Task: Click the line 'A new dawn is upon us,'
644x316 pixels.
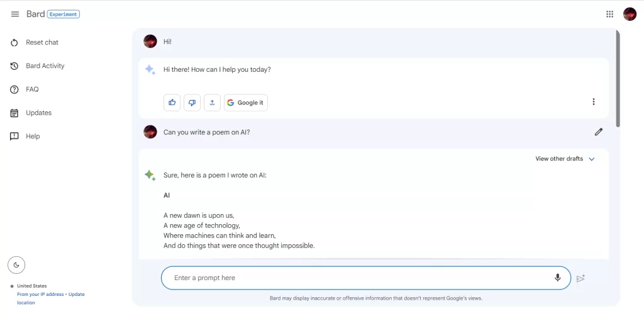Action: click(199, 215)
